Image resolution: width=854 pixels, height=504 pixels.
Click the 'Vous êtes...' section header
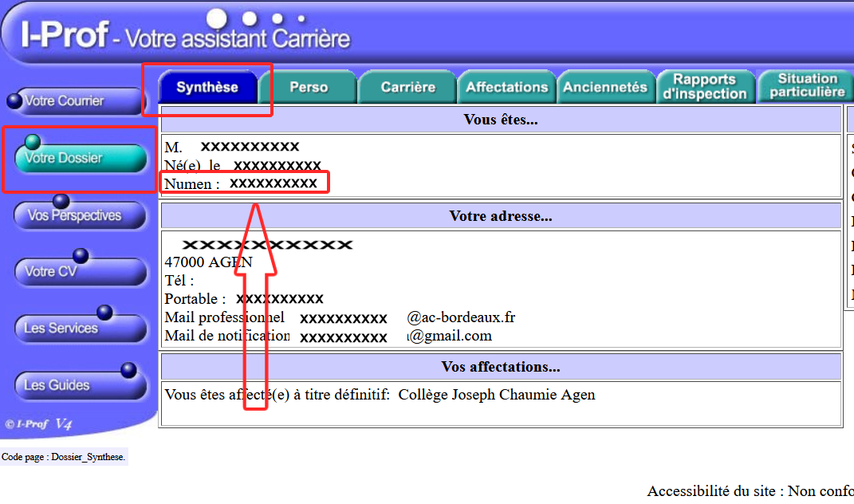[501, 120]
